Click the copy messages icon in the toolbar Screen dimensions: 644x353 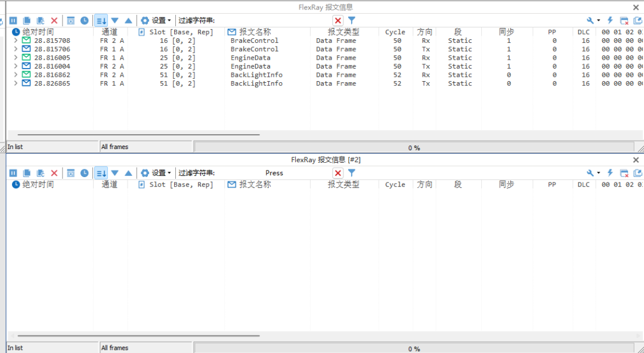(x=26, y=20)
